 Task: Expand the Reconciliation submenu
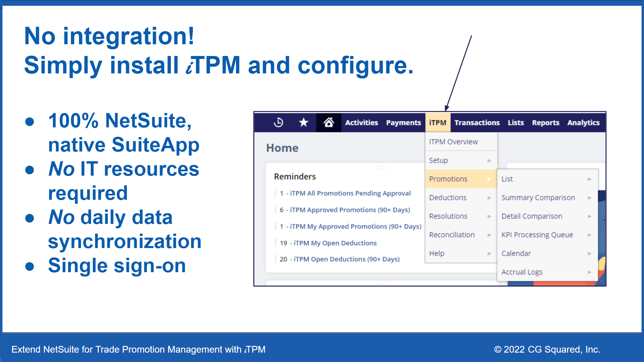[x=452, y=235]
